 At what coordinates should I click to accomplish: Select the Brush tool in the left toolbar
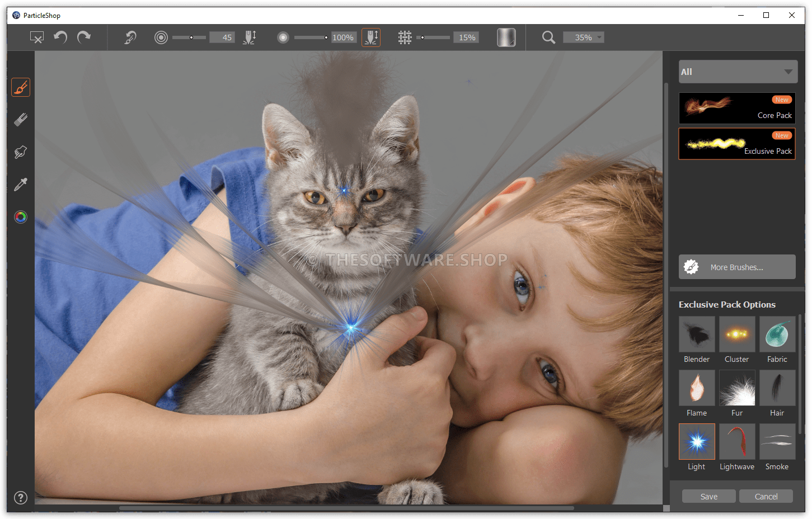click(x=20, y=87)
